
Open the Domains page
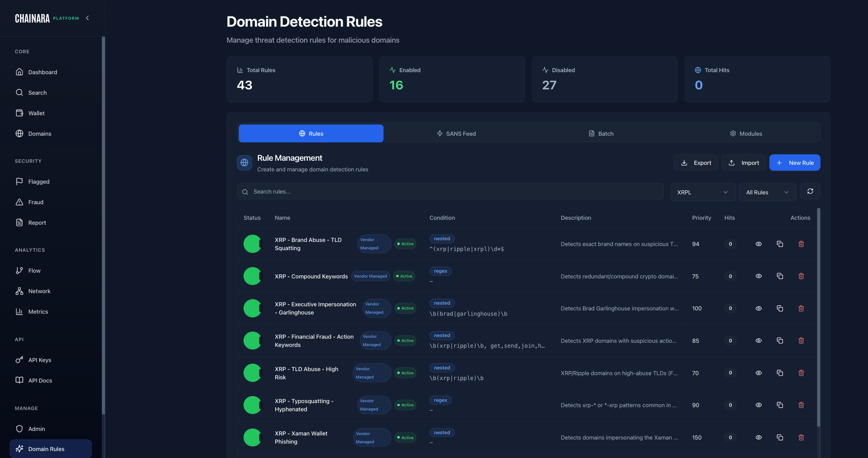click(x=51, y=134)
